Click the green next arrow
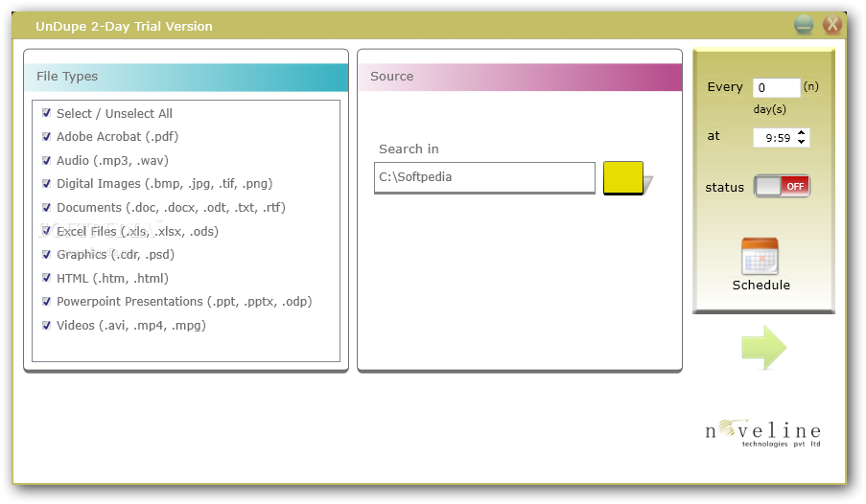This screenshot has height=504, width=866. [x=764, y=347]
